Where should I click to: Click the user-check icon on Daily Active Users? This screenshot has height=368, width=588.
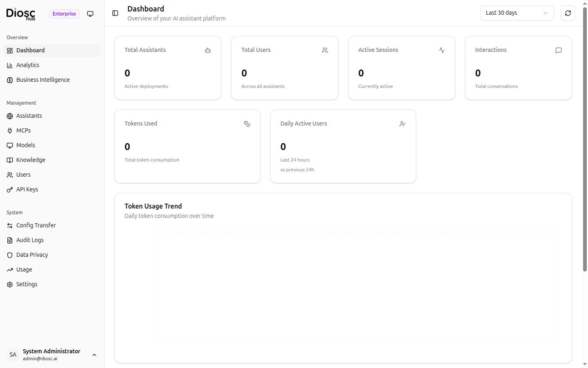tap(403, 124)
